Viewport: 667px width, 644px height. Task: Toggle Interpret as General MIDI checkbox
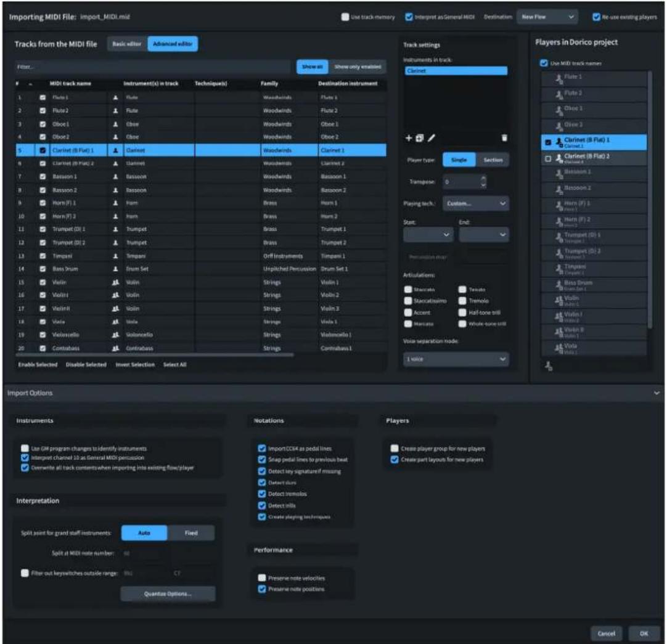[409, 17]
